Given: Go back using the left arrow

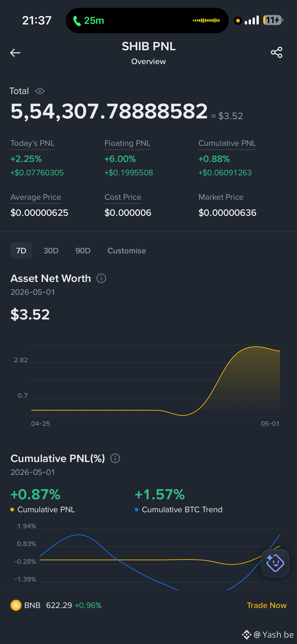Looking at the screenshot, I should (x=15, y=53).
